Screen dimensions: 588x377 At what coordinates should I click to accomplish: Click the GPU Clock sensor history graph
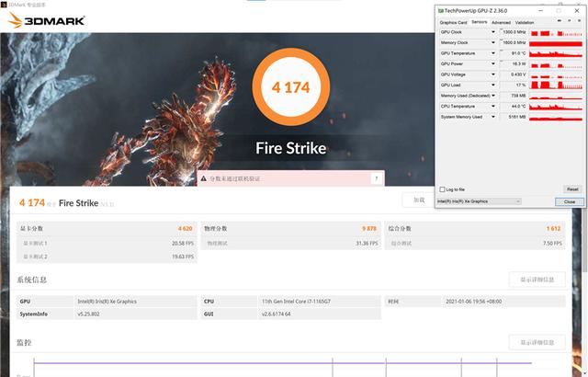[556, 32]
